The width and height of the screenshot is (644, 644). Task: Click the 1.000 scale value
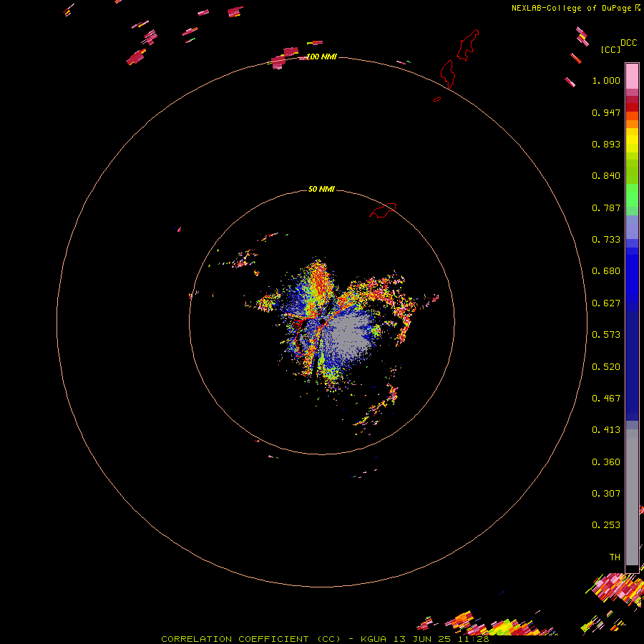pyautogui.click(x=606, y=80)
